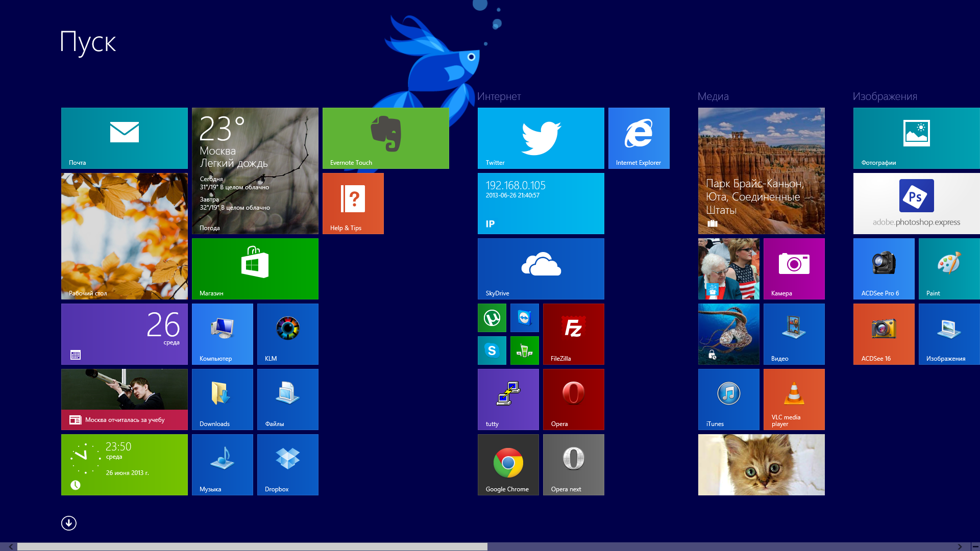Click the Изображения group heading

pyautogui.click(x=885, y=96)
